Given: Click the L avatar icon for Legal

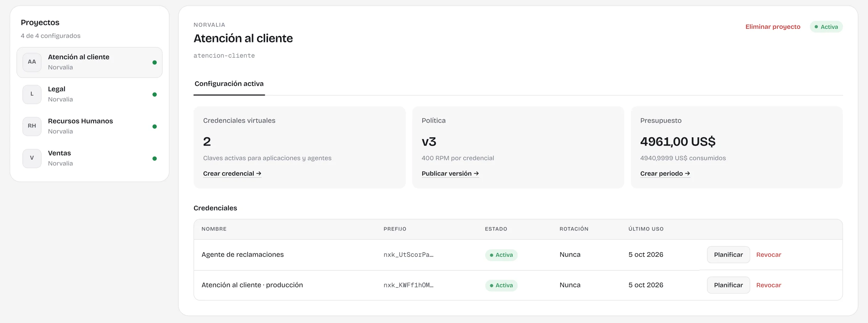Looking at the screenshot, I should point(32,94).
